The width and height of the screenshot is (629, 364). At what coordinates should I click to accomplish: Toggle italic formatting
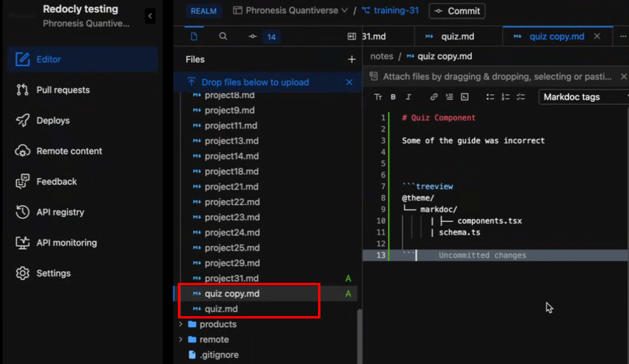click(x=408, y=97)
